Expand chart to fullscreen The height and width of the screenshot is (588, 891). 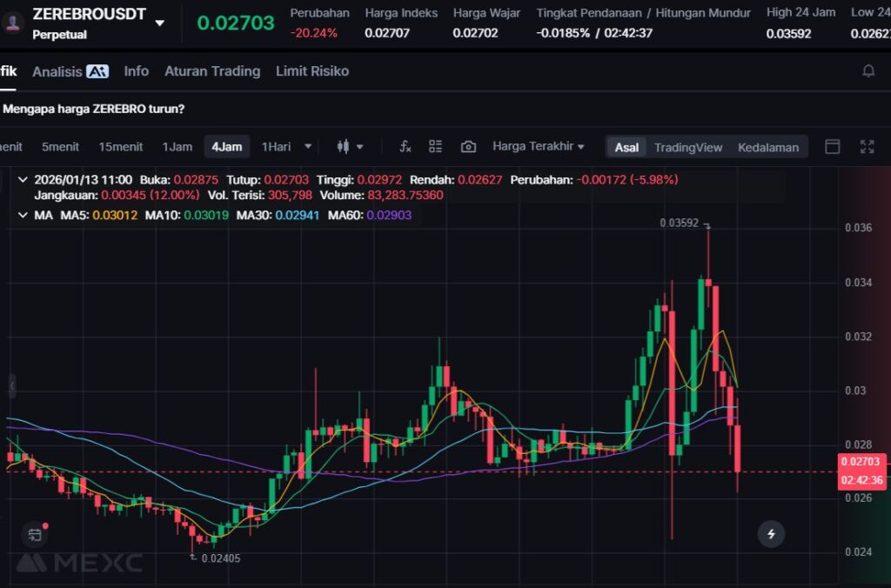point(867,147)
